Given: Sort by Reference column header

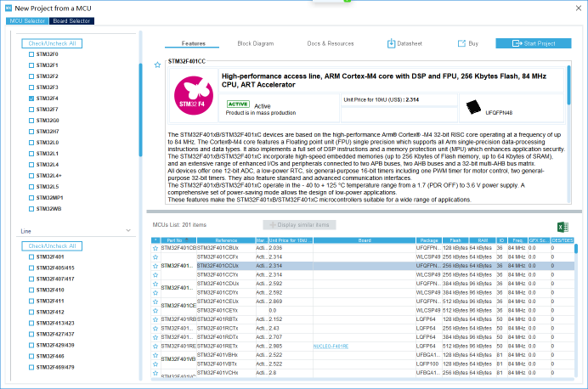Looking at the screenshot, I should (x=226, y=240).
